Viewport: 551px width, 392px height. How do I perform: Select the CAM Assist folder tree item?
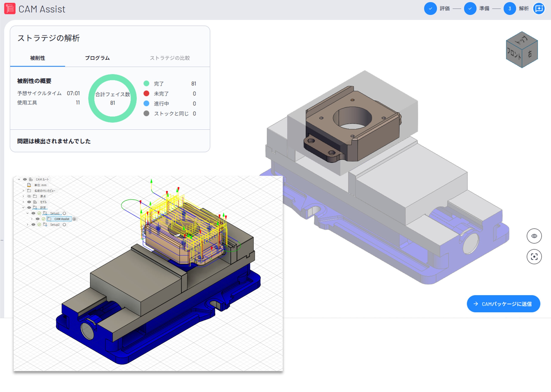pos(62,219)
